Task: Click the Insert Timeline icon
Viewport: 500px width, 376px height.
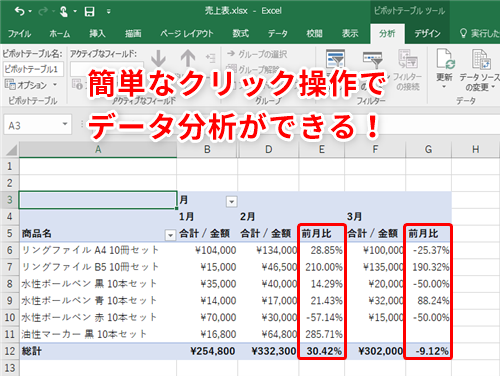Action: click(x=372, y=59)
